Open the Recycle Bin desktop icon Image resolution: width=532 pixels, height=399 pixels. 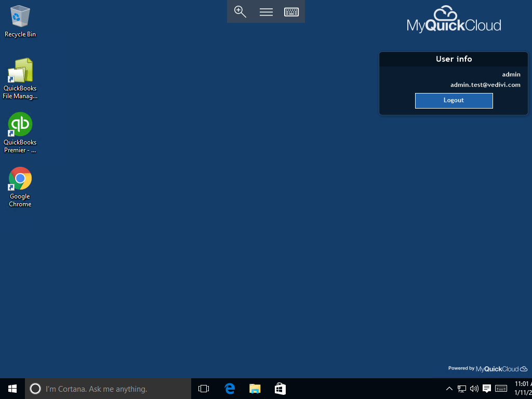point(20,21)
